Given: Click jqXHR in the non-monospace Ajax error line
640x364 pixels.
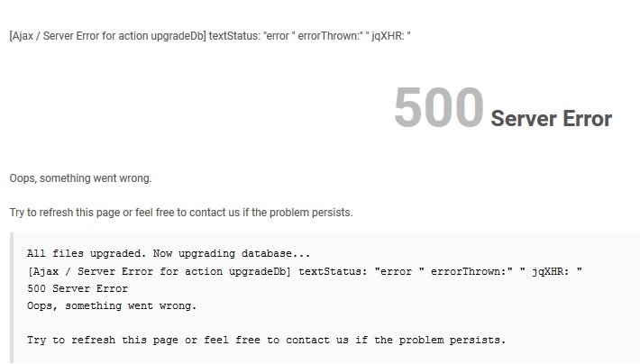Looking at the screenshot, I should [388, 36].
